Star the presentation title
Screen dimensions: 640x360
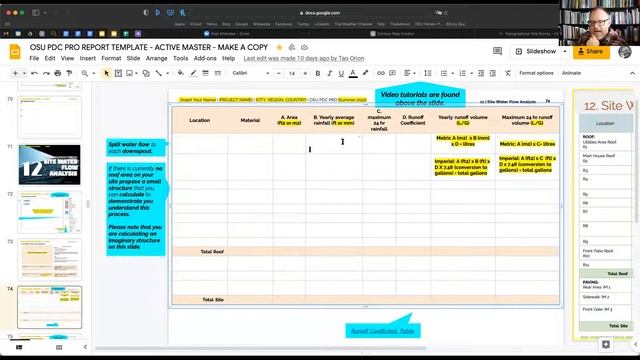point(279,47)
